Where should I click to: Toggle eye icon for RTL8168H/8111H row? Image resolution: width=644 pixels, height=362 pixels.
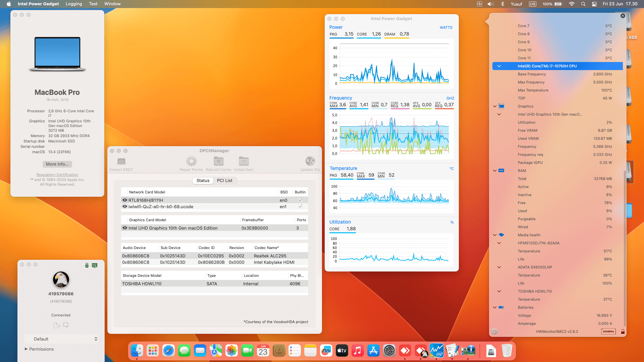tap(125, 200)
